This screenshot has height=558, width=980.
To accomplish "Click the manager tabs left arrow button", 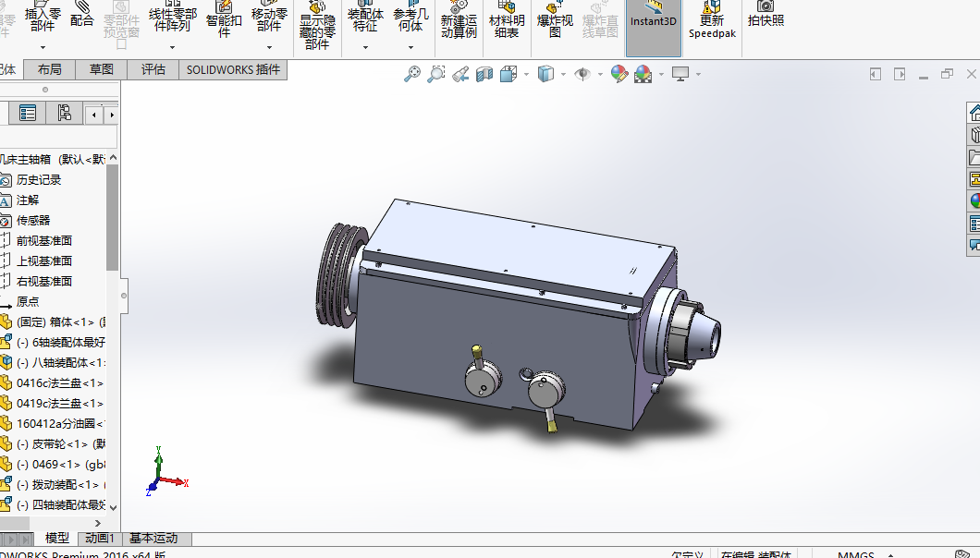I will (94, 115).
